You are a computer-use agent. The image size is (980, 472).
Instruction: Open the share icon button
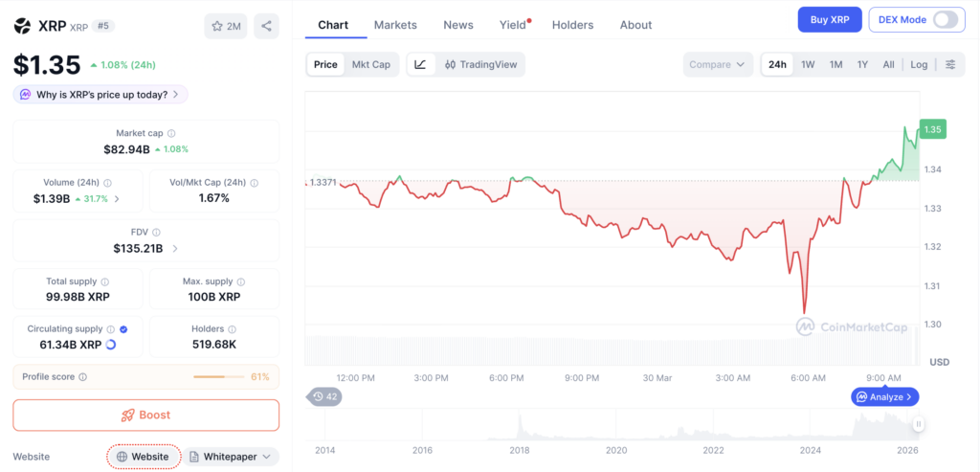(266, 26)
